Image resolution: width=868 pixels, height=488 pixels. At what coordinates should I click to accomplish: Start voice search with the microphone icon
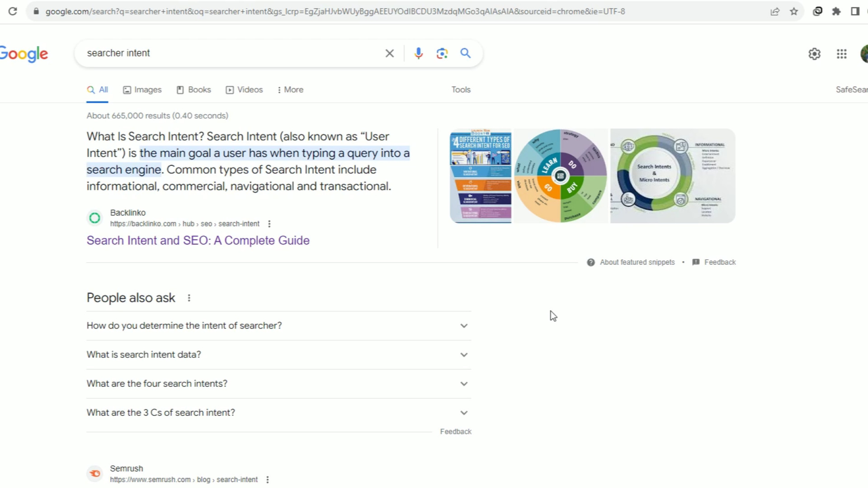[419, 53]
